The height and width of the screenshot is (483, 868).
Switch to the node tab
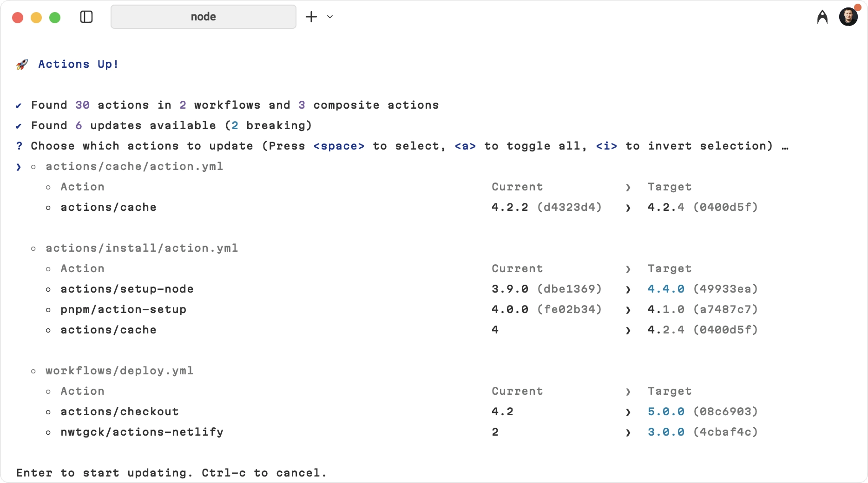[203, 17]
